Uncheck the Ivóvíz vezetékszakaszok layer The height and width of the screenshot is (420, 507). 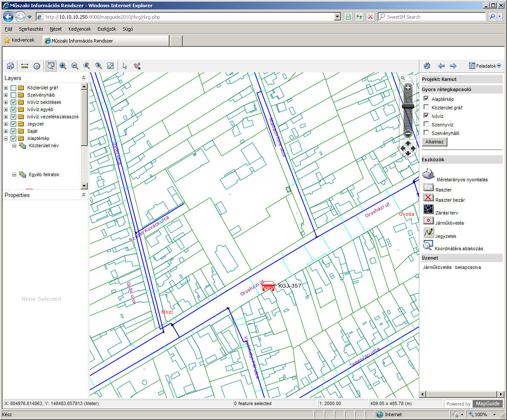(x=13, y=117)
